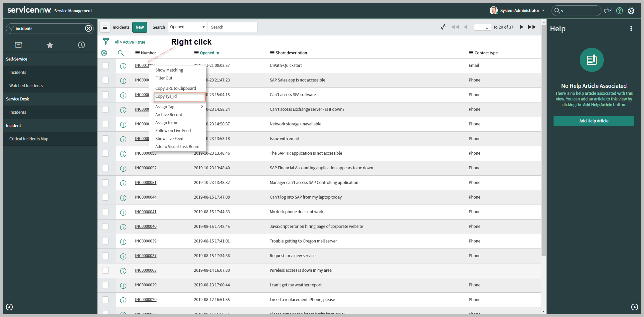This screenshot has height=317, width=644.
Task: Tick checkbox for INC0000053 row
Action: tap(105, 153)
